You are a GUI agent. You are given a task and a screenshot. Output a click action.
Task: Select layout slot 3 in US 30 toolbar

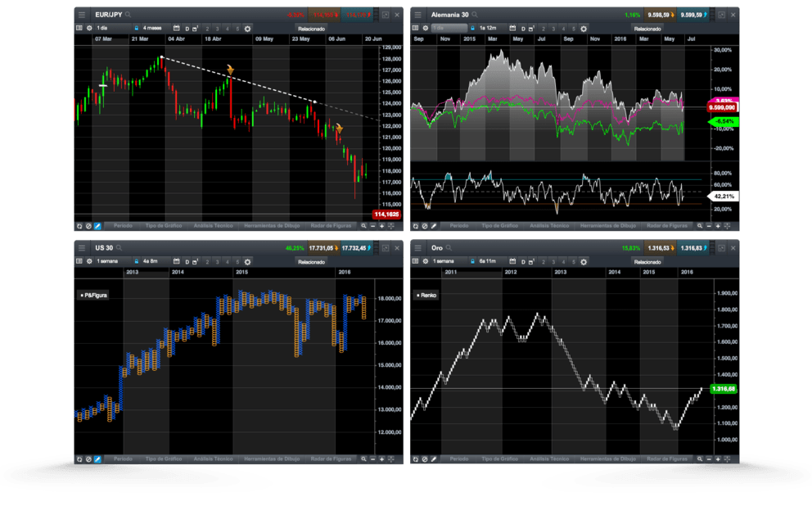coord(217,262)
